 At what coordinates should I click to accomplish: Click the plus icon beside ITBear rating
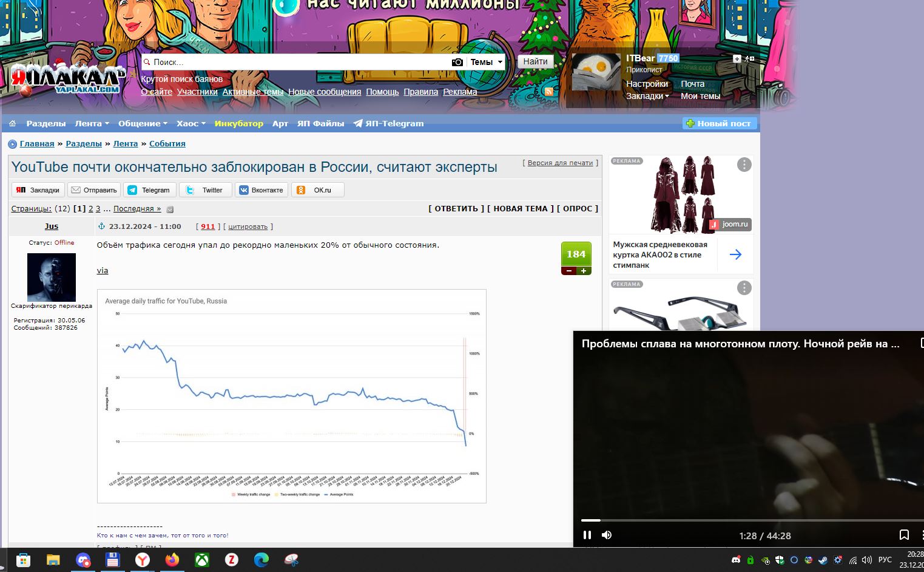click(x=737, y=59)
